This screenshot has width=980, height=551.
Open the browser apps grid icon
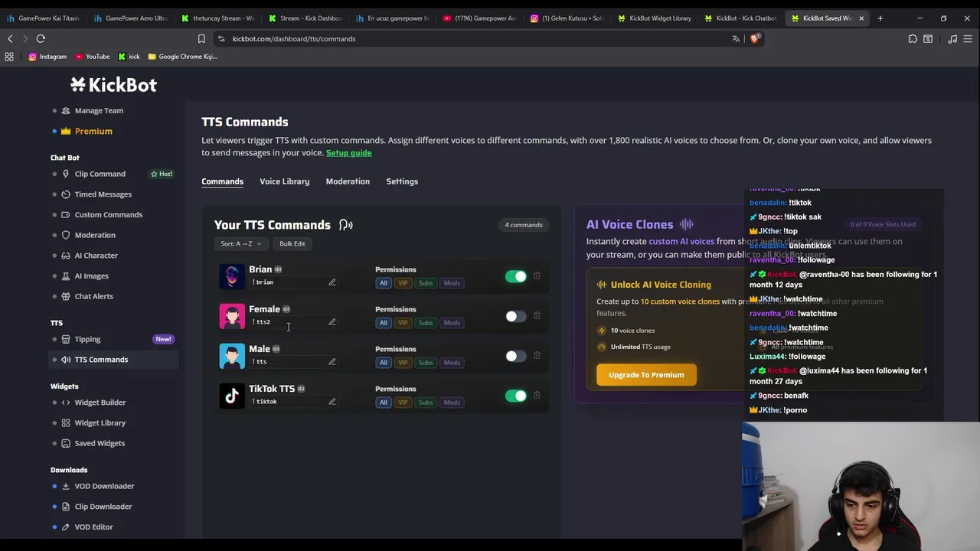point(9,57)
